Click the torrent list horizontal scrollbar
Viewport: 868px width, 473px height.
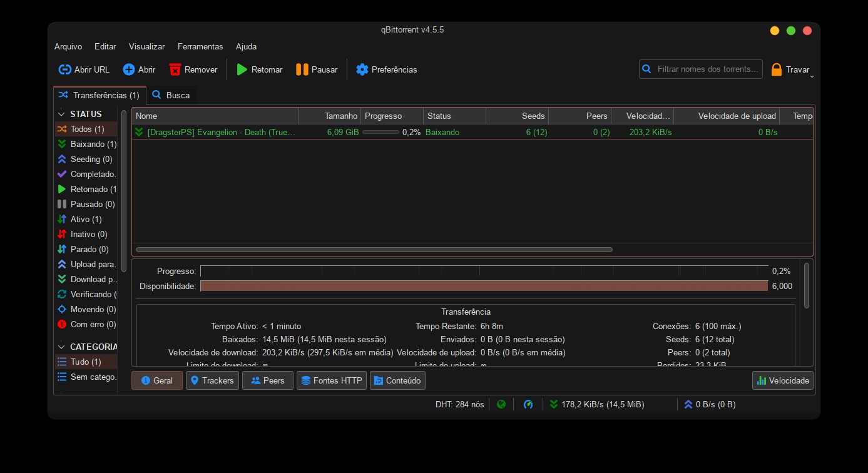[x=374, y=250]
